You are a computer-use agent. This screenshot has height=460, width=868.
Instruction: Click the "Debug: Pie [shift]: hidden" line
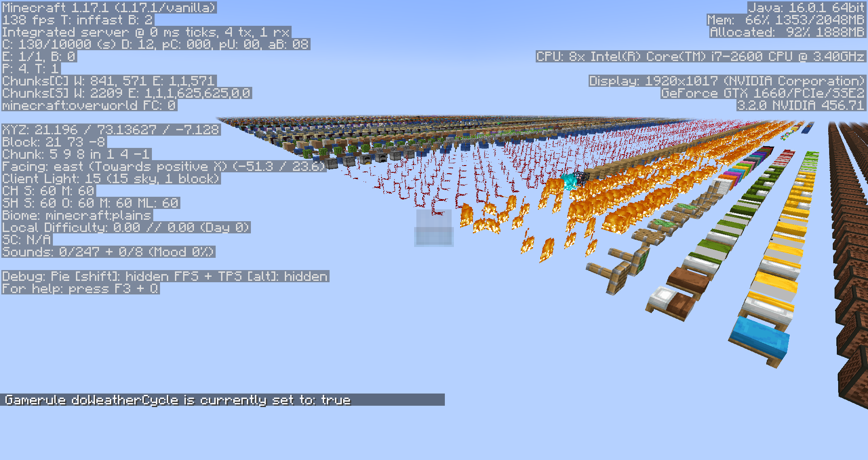165,276
